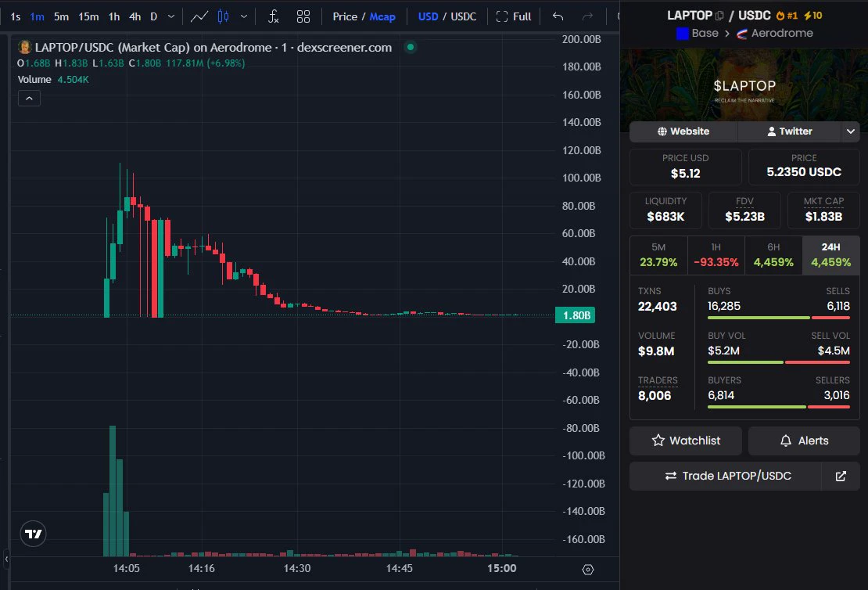Click the 14:30 time axis label
This screenshot has width=868, height=590.
point(297,568)
